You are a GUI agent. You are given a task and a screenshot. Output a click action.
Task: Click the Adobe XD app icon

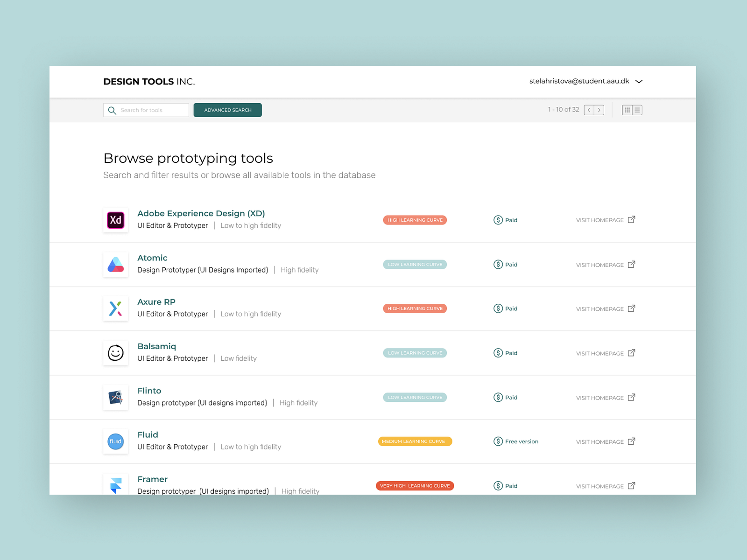pyautogui.click(x=115, y=220)
